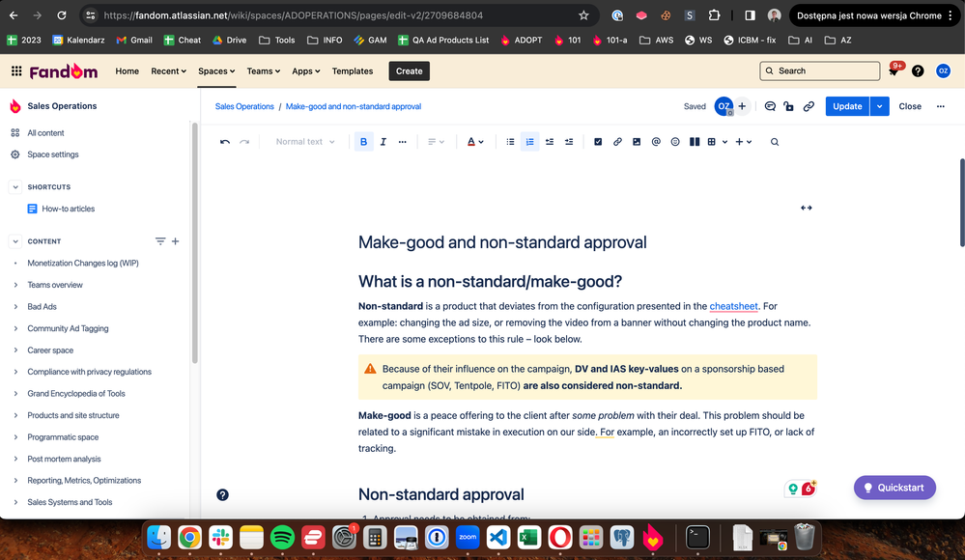Filter the content tree

point(160,241)
